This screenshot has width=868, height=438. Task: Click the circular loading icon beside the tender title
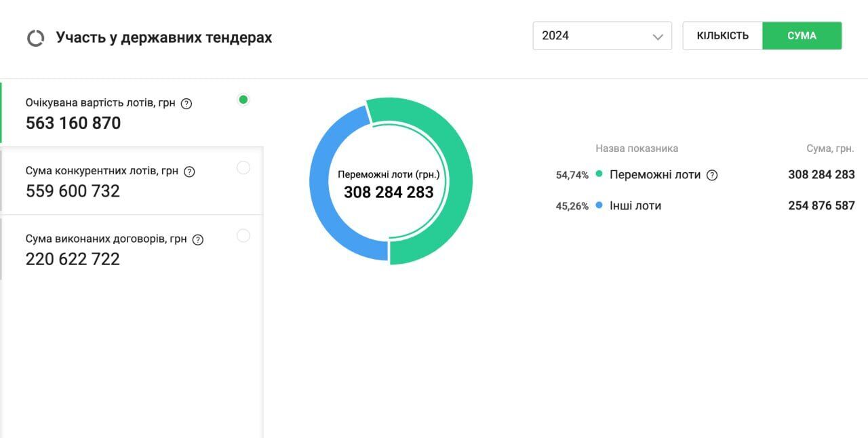coord(35,38)
